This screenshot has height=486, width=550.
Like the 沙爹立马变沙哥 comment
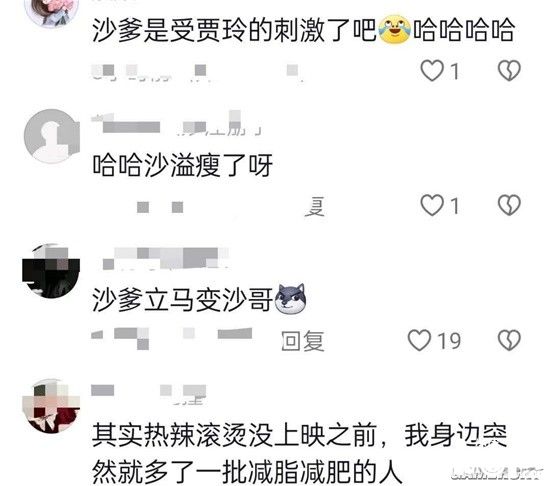tap(419, 340)
